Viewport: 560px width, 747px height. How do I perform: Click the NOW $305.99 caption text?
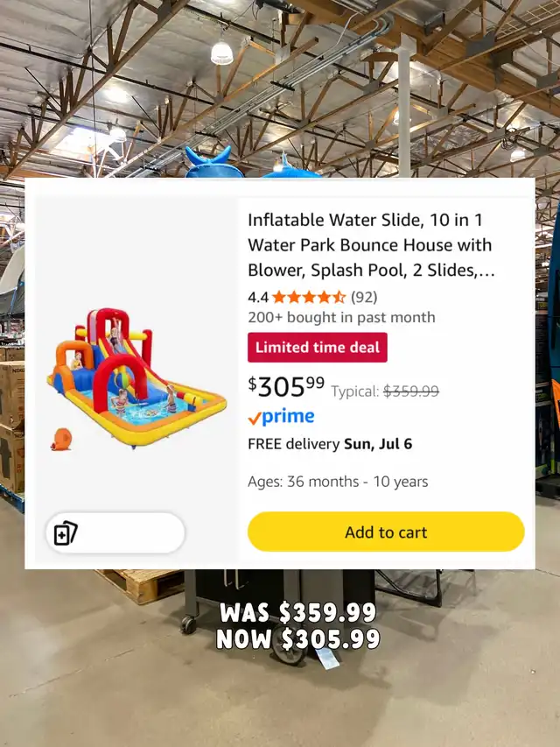pos(298,639)
